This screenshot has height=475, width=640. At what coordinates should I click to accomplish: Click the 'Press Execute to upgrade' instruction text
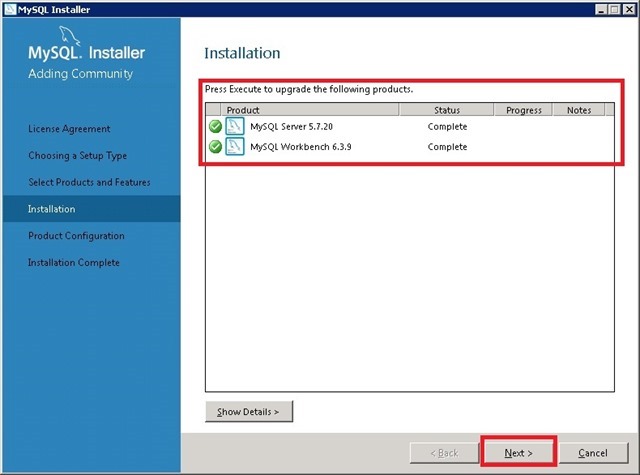click(309, 89)
